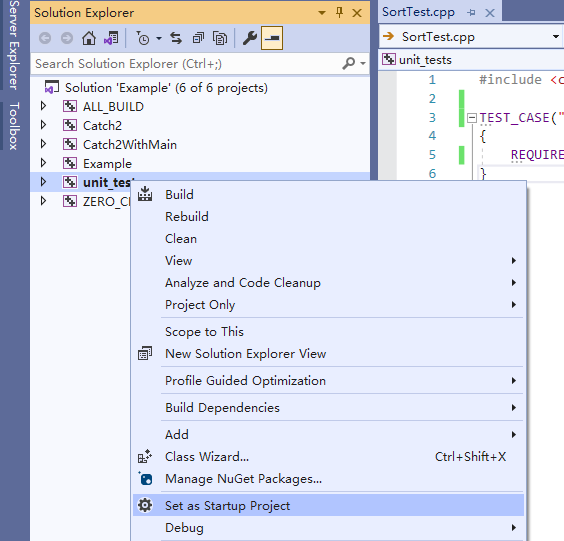Open the Server Explorer side tab
Screen dimensions: 564x541
pyautogui.click(x=14, y=45)
